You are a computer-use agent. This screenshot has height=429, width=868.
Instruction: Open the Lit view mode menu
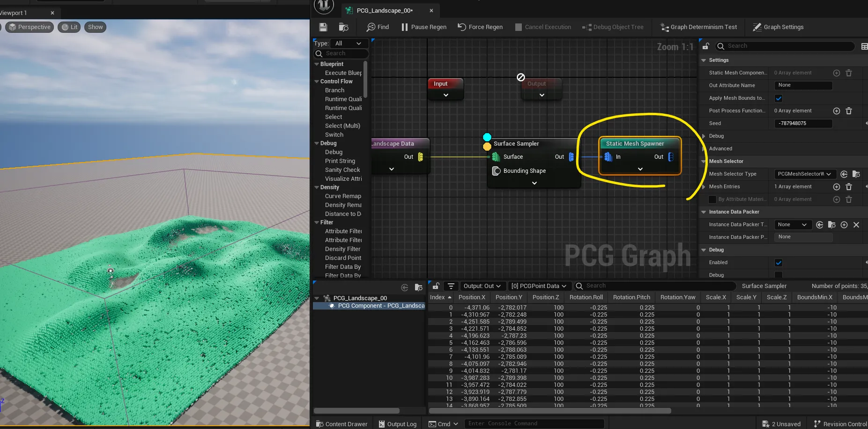coord(70,27)
